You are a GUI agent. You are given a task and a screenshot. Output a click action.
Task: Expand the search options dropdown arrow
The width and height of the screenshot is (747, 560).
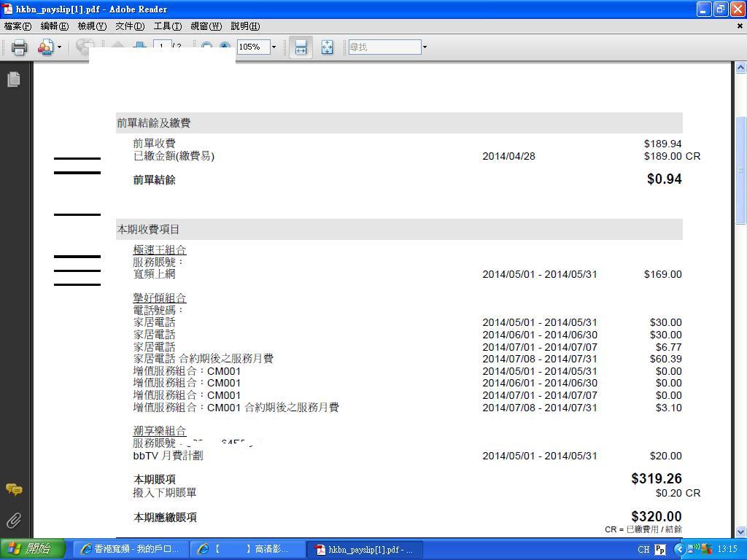coord(425,47)
